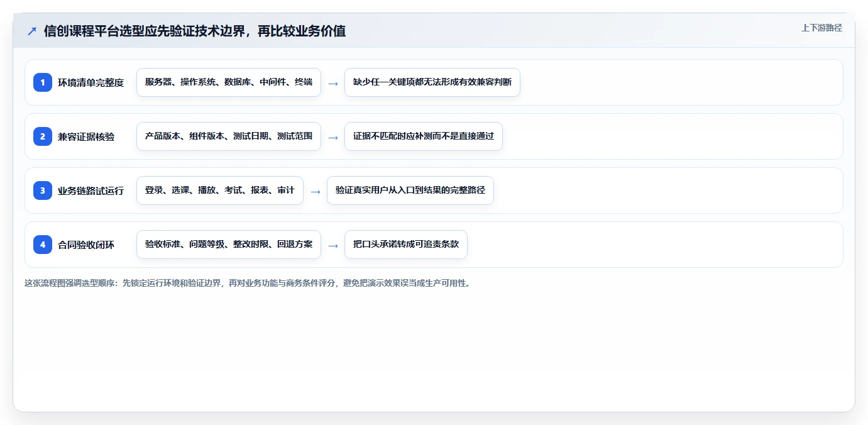Viewport: 868px width, 425px height.
Task: Click the title 信创课程平台选型应先验证技术边界
Action: pyautogui.click(x=194, y=31)
